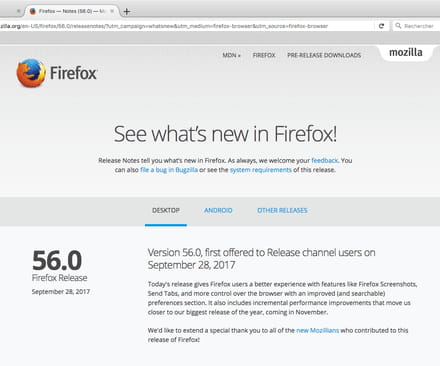Switch to the OTHER RELEASES tab
Viewport: 440px width, 366px height.
click(282, 211)
